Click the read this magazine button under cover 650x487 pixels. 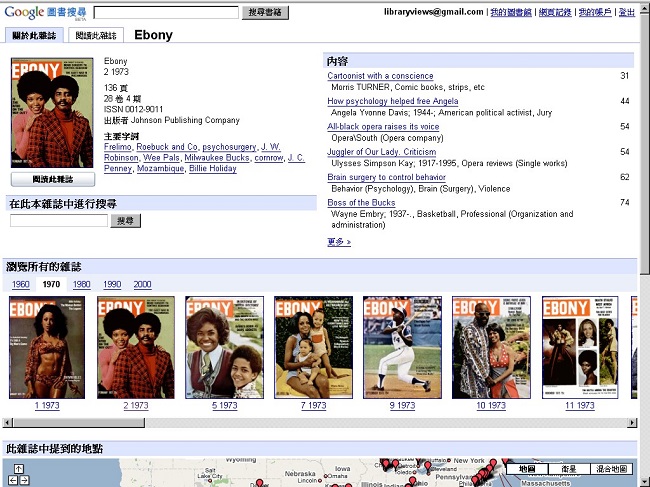click(x=53, y=179)
